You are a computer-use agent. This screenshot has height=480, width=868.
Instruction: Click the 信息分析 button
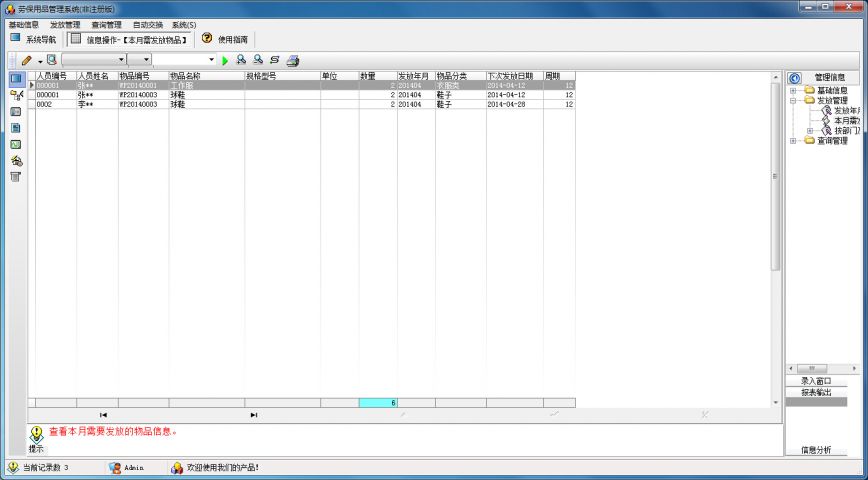(816, 450)
